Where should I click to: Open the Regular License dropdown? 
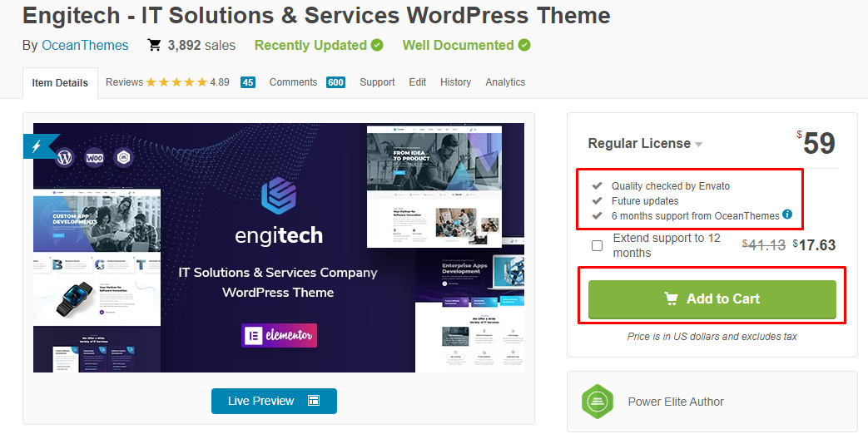[645, 143]
